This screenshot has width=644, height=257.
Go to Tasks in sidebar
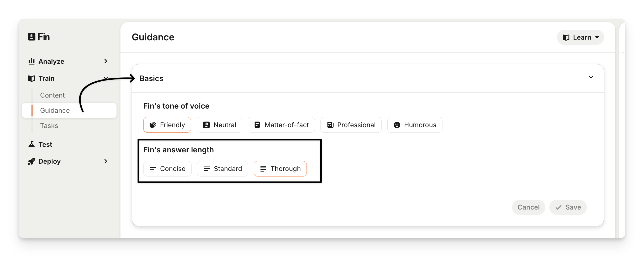pyautogui.click(x=49, y=126)
